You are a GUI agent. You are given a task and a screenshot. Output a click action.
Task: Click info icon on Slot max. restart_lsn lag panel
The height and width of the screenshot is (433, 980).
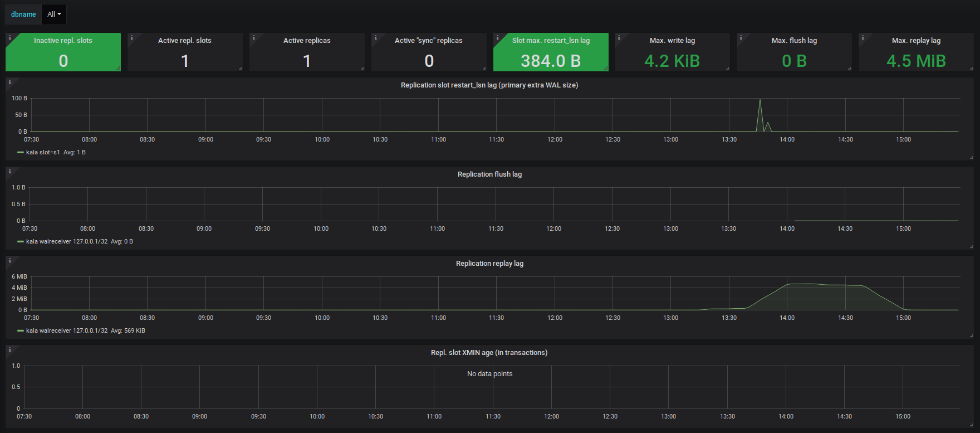(497, 37)
